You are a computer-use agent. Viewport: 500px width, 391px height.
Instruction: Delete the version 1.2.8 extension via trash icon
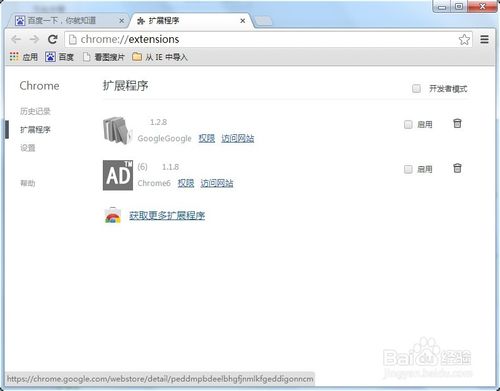457,123
